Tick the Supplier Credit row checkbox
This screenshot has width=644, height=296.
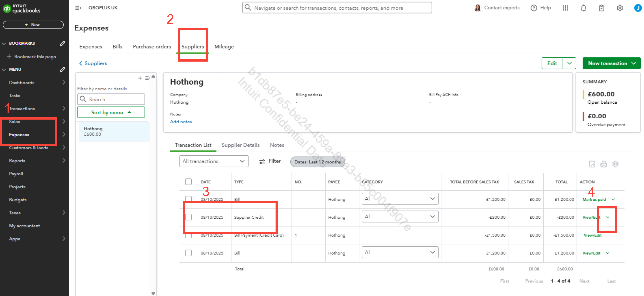(188, 217)
